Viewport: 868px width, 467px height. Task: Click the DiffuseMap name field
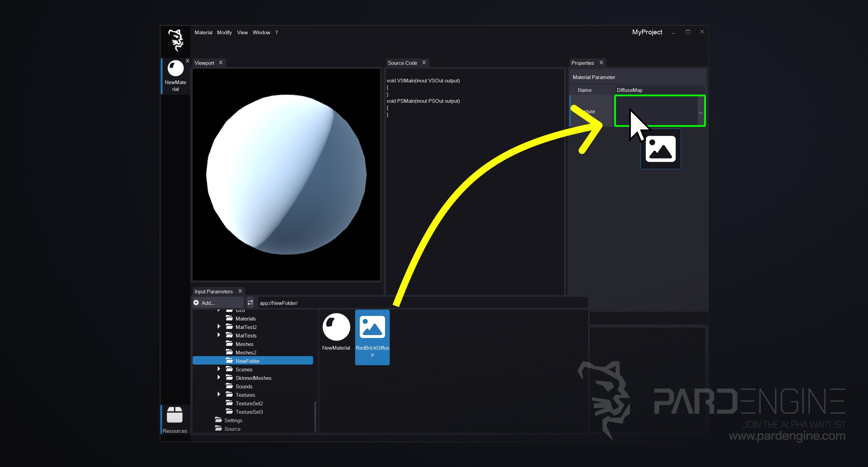[x=659, y=90]
